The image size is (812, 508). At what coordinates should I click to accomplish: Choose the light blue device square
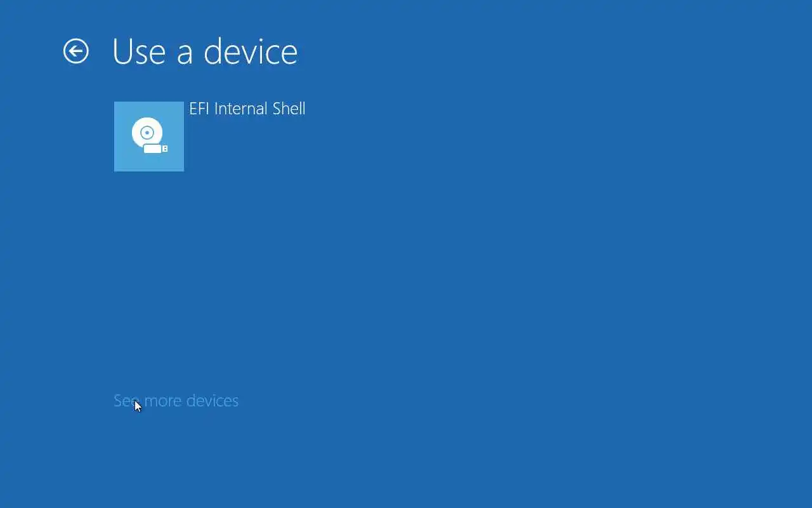point(149,137)
